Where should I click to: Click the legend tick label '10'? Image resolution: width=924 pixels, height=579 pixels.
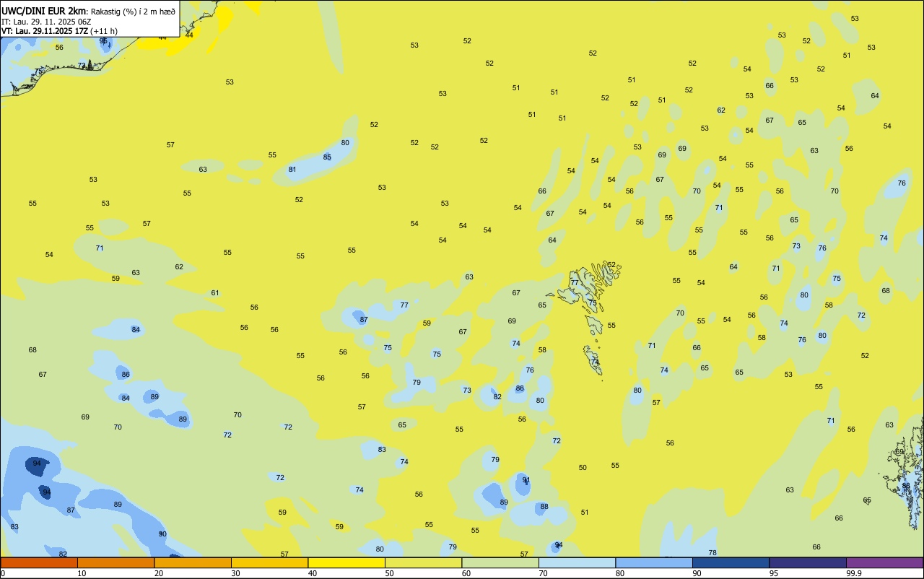click(x=82, y=573)
